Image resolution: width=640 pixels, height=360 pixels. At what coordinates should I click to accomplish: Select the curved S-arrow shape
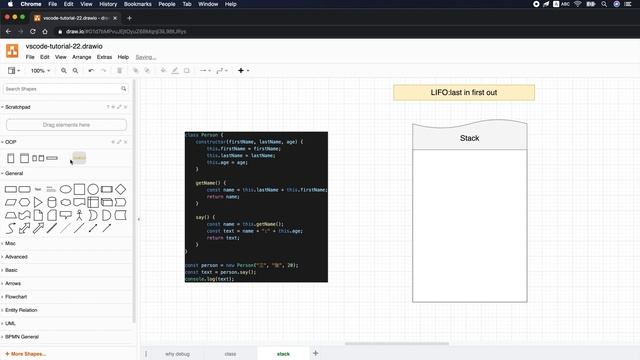point(11,228)
